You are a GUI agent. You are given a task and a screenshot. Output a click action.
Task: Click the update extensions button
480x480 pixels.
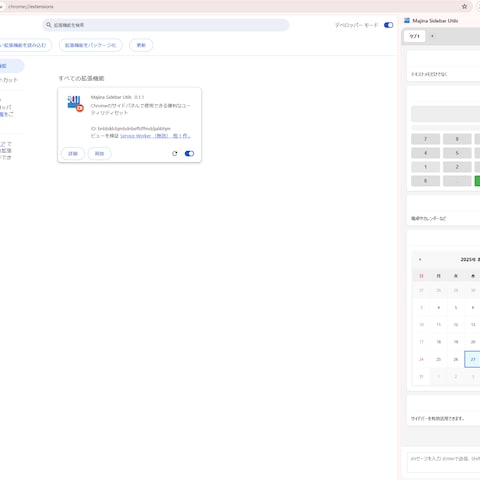coord(141,45)
